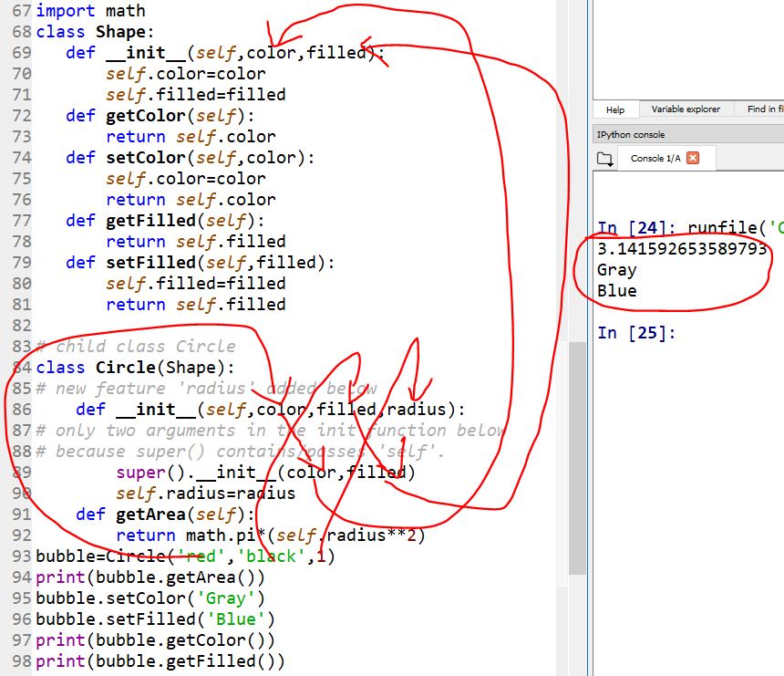Click the In [25] console input prompt
The height and width of the screenshot is (676, 784).
tap(636, 333)
